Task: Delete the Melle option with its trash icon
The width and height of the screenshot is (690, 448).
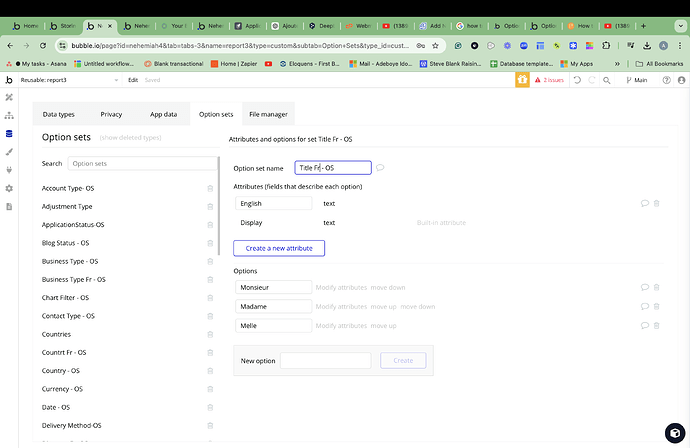Action: (657, 326)
